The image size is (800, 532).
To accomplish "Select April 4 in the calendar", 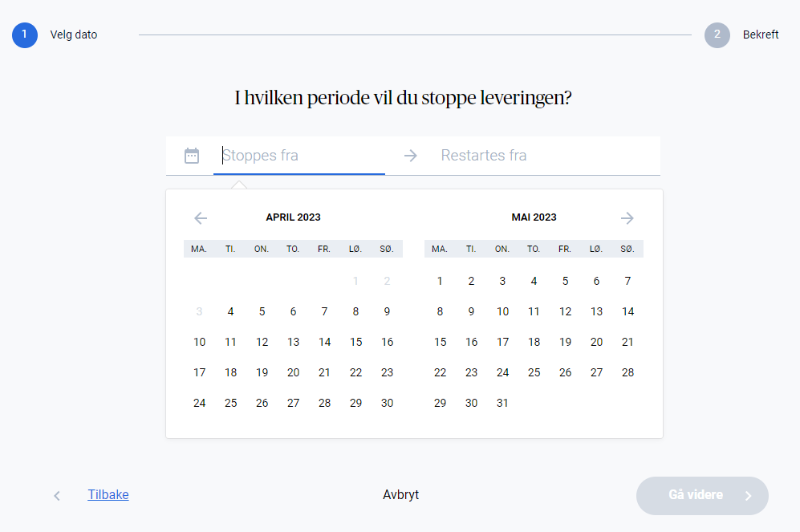I will (x=230, y=311).
